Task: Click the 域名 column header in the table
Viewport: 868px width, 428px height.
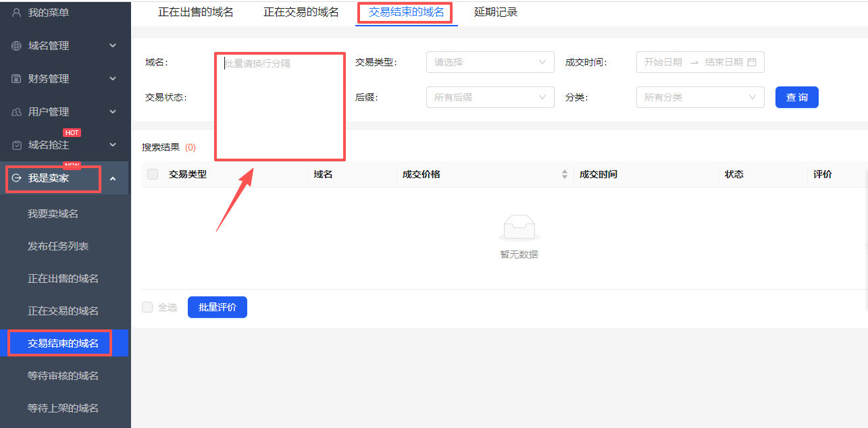Action: pyautogui.click(x=323, y=174)
